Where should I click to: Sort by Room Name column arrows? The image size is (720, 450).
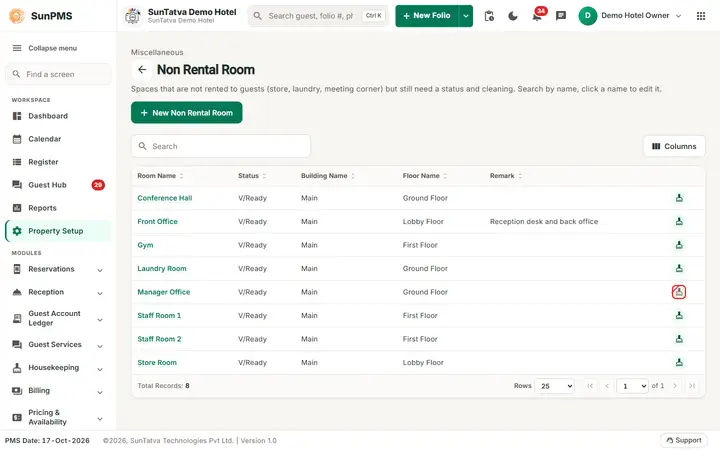[181, 176]
